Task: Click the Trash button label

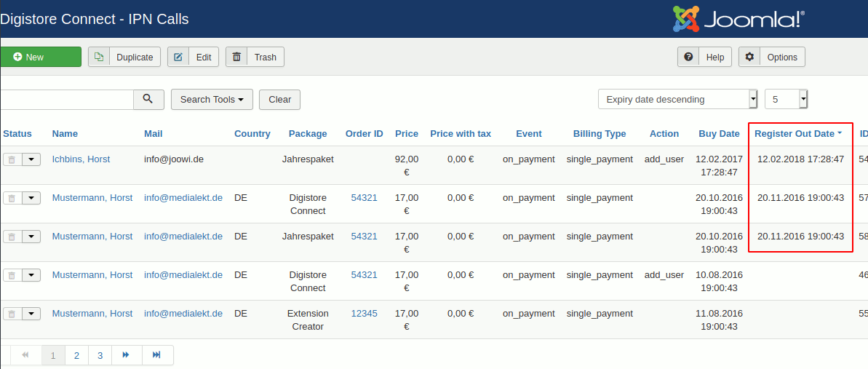Action: click(265, 57)
